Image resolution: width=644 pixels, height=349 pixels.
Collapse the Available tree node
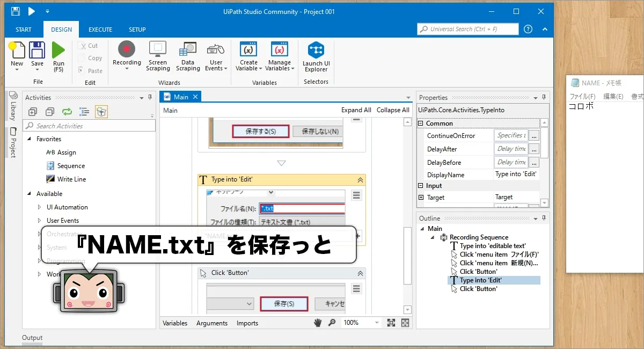[29, 194]
